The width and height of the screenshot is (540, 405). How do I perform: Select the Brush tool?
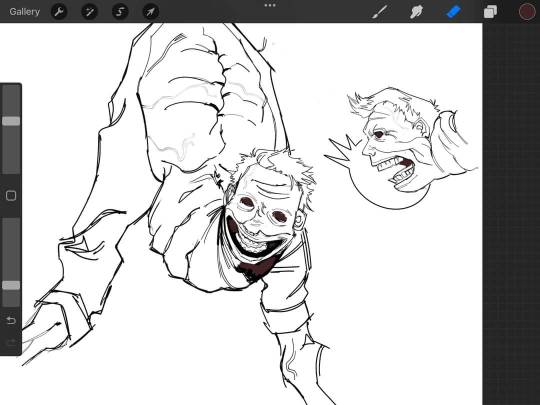tap(380, 12)
